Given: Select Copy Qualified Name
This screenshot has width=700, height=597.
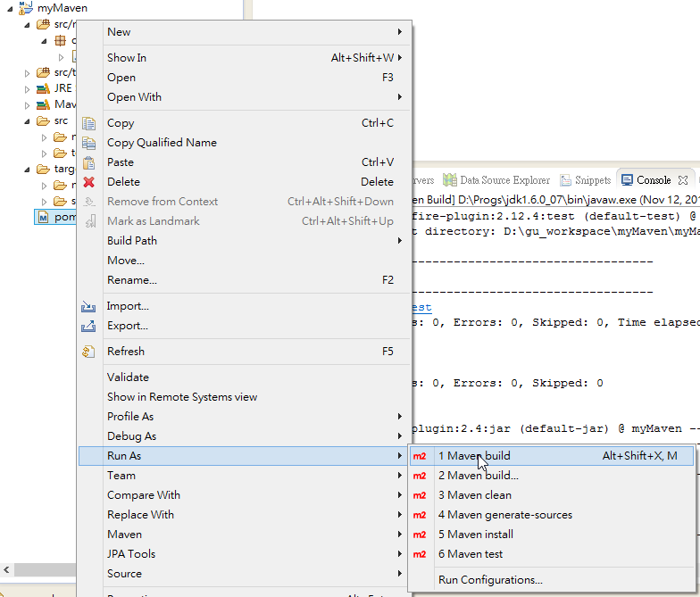Looking at the screenshot, I should click(245, 143).
